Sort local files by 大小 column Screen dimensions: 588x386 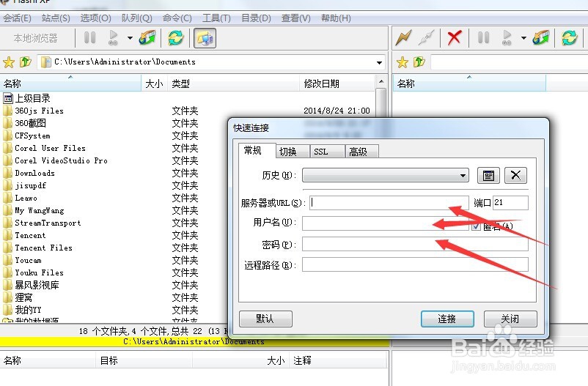155,83
